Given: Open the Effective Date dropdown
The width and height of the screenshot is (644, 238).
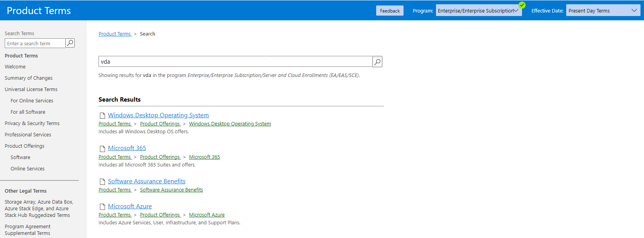Looking at the screenshot, I should point(603,11).
